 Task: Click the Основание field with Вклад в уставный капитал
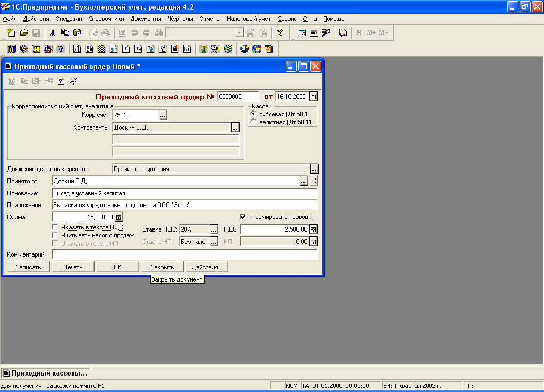pos(184,193)
